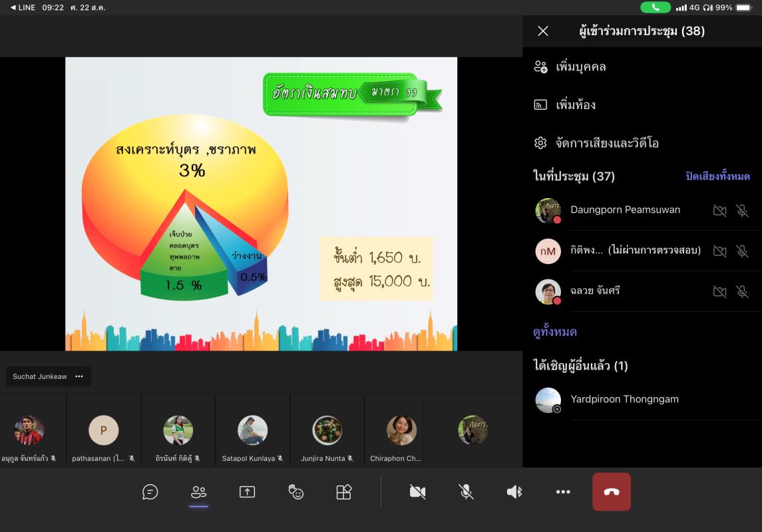762x532 pixels.
Task: Tap the speaker audio icon
Action: (514, 492)
